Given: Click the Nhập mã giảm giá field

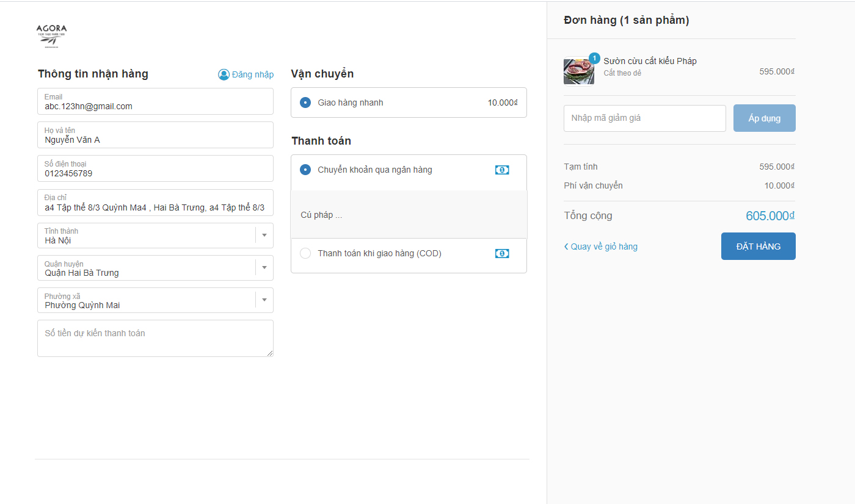Looking at the screenshot, I should pyautogui.click(x=644, y=118).
